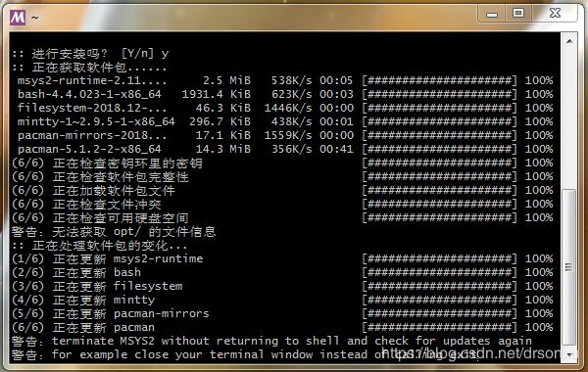
Task: Click the 1931.4 KiB size value
Action: [x=217, y=94]
